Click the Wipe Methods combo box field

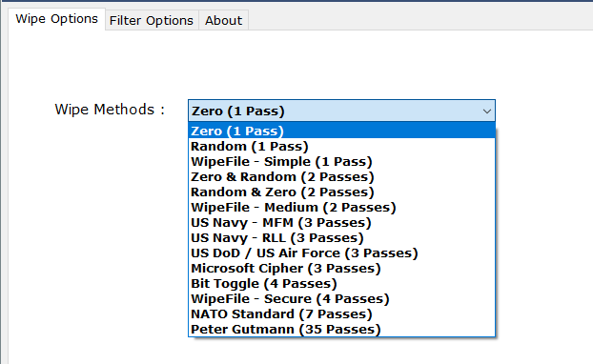(x=341, y=111)
